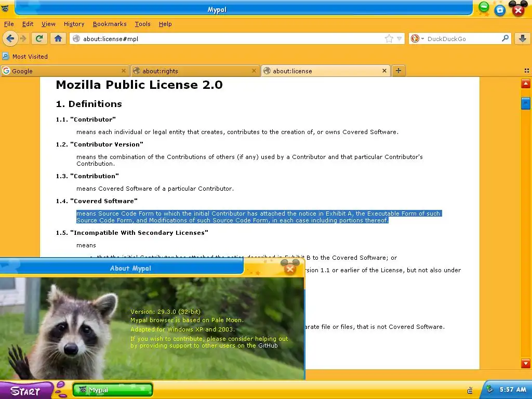The height and width of the screenshot is (399, 532).
Task: Click the '1.1. "Contributor"' term
Action: tap(86, 119)
